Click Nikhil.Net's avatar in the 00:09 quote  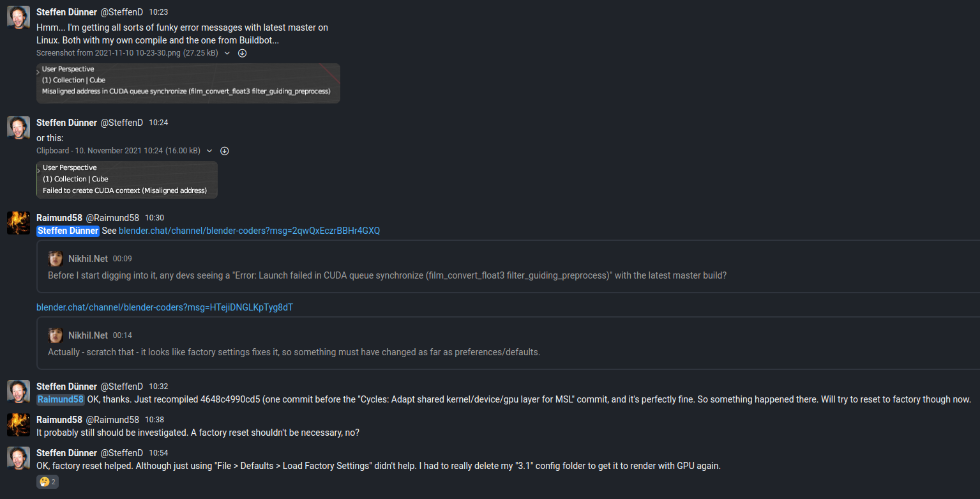tap(56, 259)
